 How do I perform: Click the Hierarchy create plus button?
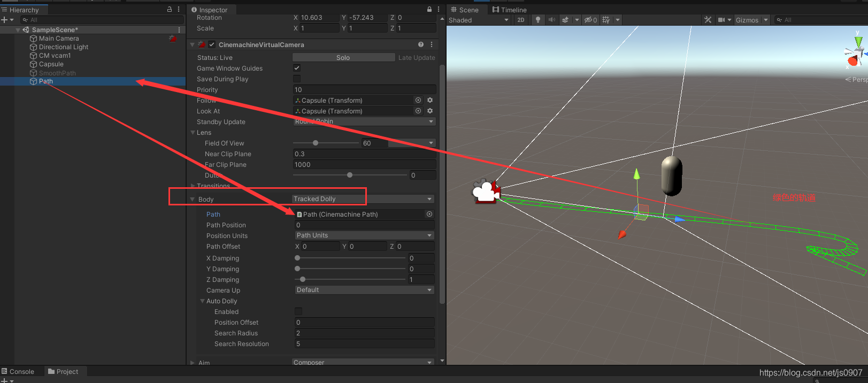pyautogui.click(x=4, y=20)
